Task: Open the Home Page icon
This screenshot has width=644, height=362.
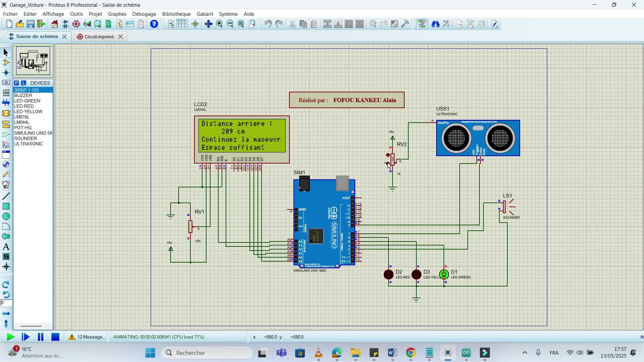Action: [x=55, y=24]
